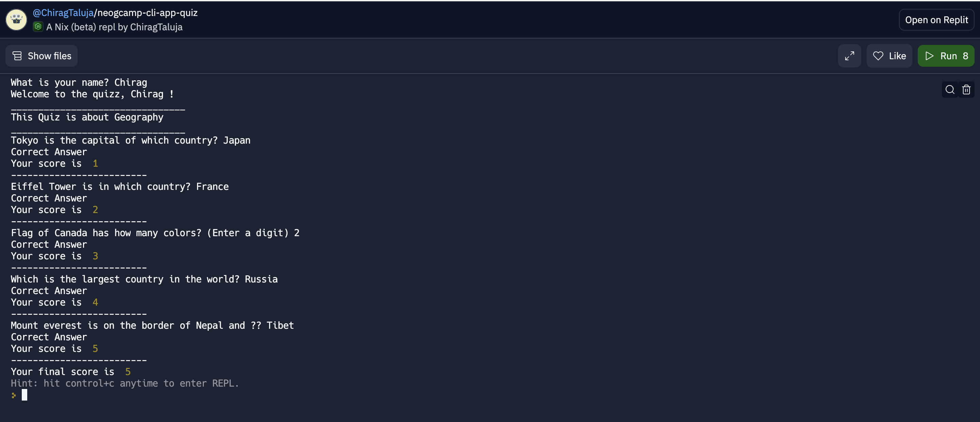Expand to fullscreen with the arrows icon

pyautogui.click(x=850, y=55)
